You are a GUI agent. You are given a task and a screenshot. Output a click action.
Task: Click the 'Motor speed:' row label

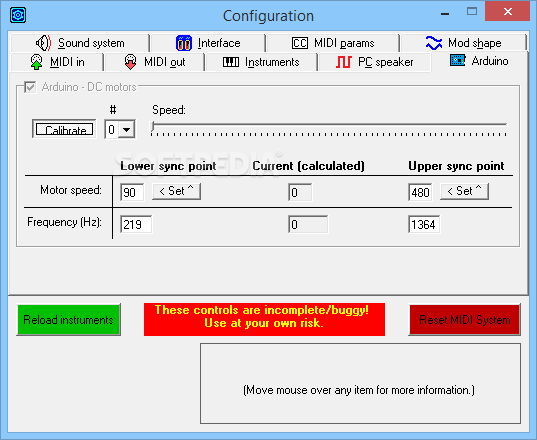[71, 190]
